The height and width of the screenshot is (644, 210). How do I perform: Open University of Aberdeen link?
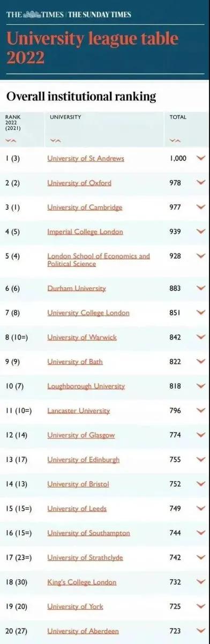83,632
